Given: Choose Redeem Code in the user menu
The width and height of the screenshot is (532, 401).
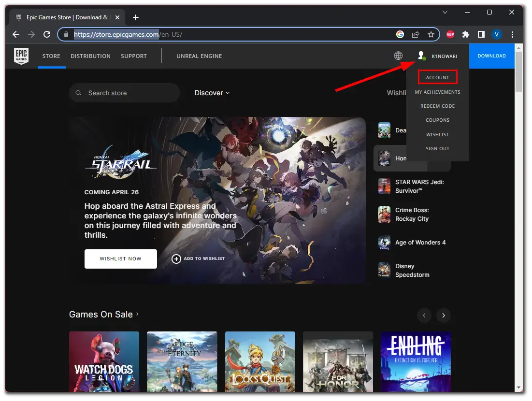Looking at the screenshot, I should (x=437, y=106).
